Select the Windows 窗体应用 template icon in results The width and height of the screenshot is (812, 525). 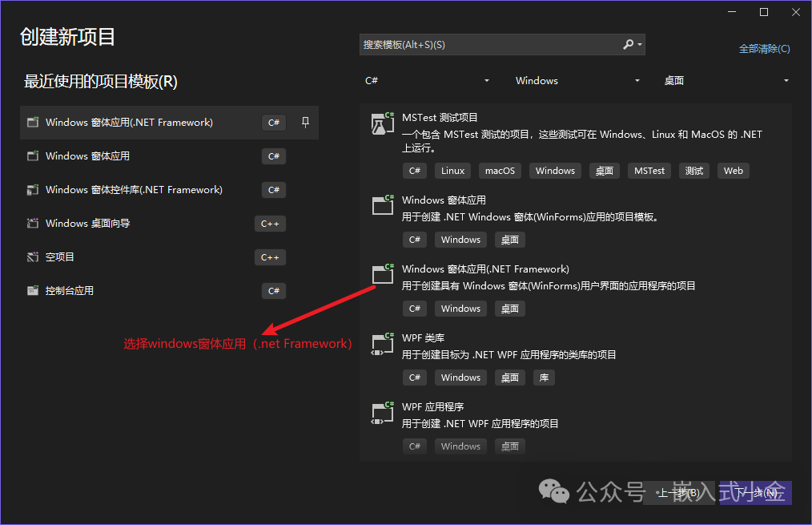[383, 205]
